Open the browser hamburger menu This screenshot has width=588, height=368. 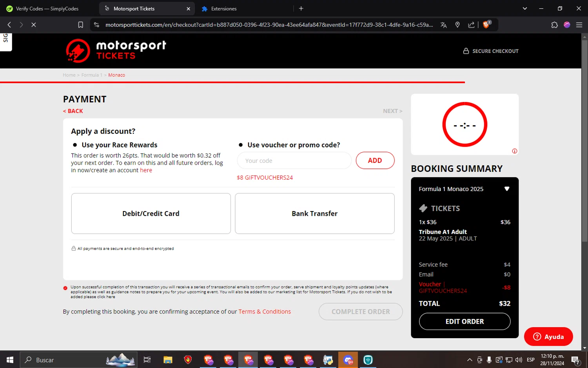point(579,25)
